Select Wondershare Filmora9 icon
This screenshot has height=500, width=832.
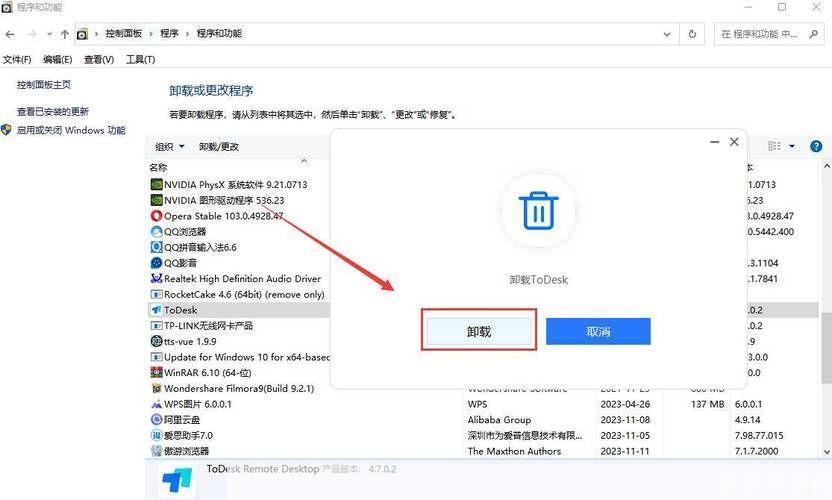point(156,388)
